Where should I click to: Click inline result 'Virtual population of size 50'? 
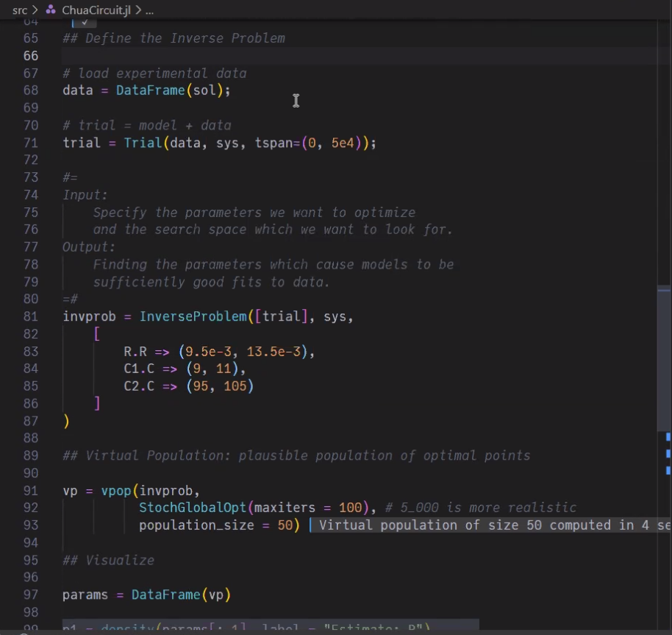[x=490, y=525]
